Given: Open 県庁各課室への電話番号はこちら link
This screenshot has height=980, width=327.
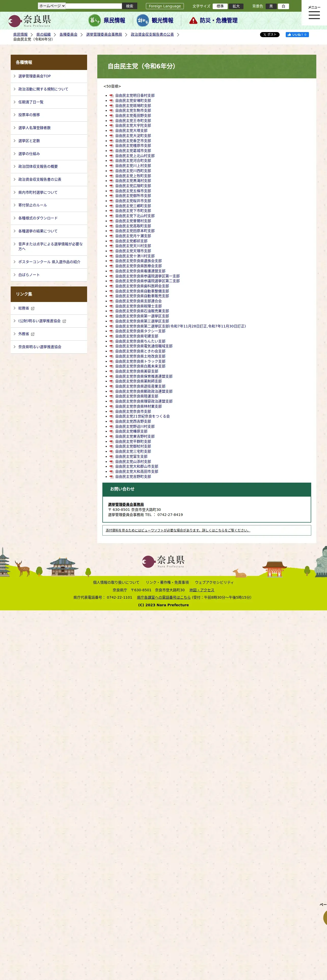Looking at the screenshot, I should 164,597.
